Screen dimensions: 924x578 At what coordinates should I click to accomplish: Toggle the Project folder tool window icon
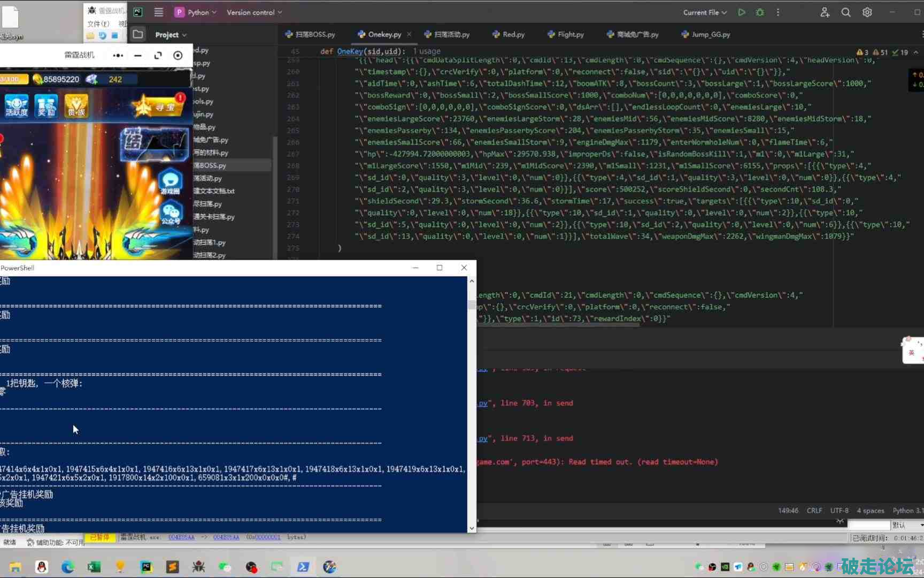click(x=138, y=34)
